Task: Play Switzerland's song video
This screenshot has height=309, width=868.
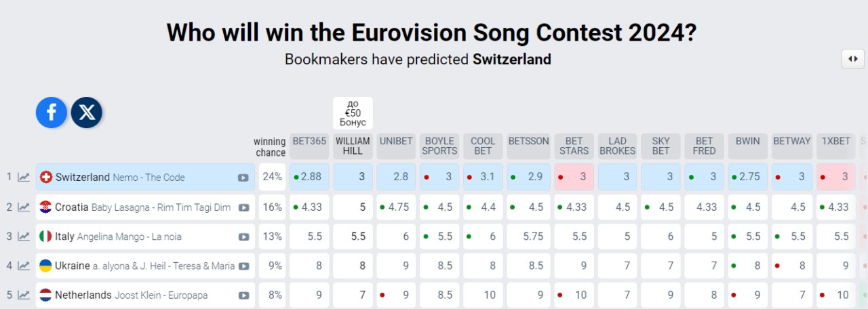Action: pos(243,178)
